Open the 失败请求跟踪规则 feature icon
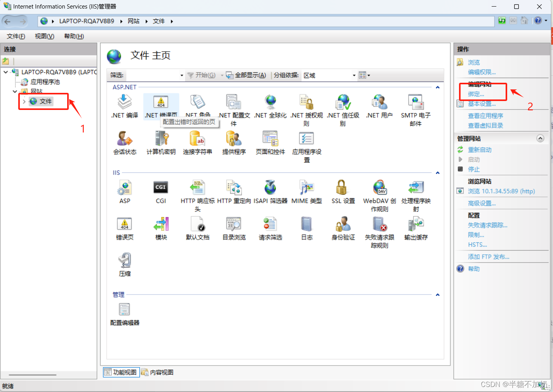The image size is (553, 392). click(x=379, y=224)
